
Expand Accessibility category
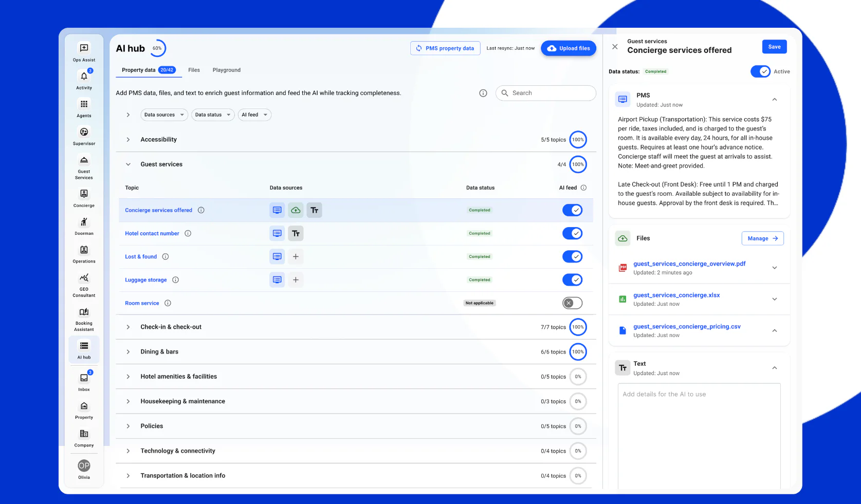tap(128, 140)
